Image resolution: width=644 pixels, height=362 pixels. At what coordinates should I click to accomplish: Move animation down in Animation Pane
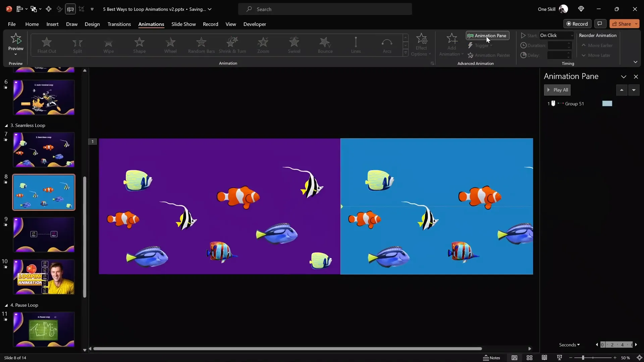pos(634,90)
